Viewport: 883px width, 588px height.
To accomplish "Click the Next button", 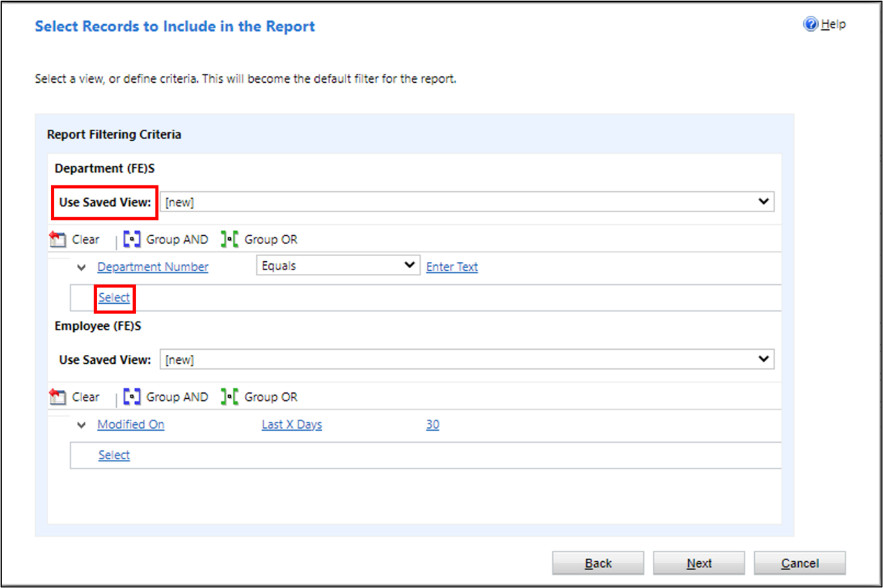I will tap(699, 563).
